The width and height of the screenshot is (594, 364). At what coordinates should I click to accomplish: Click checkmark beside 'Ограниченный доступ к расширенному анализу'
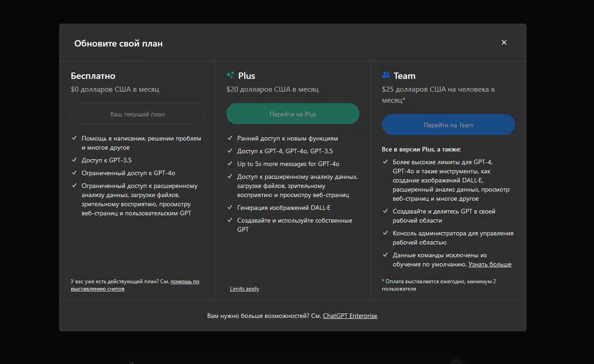click(74, 186)
